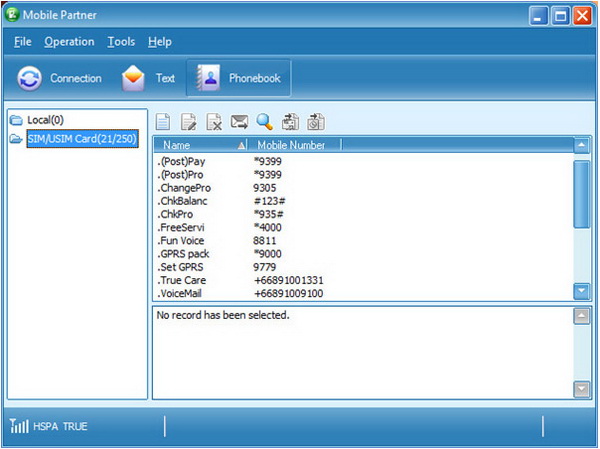Click the Edit contact pencil icon
This screenshot has width=600, height=449.
tap(188, 122)
